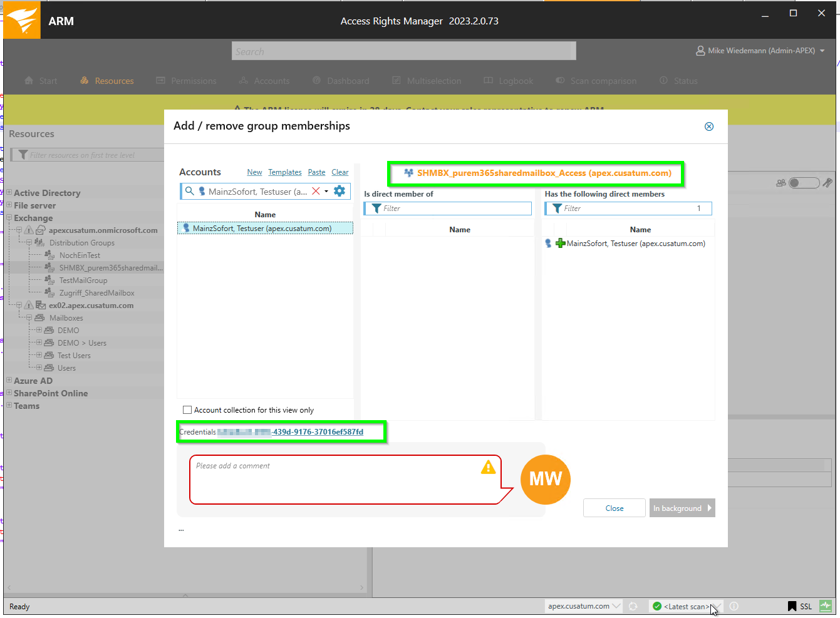This screenshot has width=840, height=618.
Task: Click the In background button
Action: [682, 508]
